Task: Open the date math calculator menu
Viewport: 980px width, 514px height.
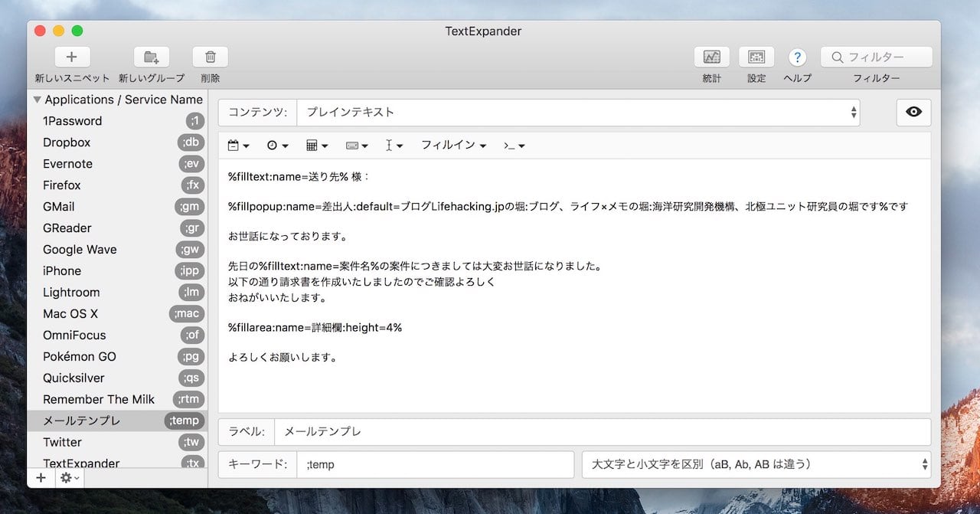Action: click(316, 146)
